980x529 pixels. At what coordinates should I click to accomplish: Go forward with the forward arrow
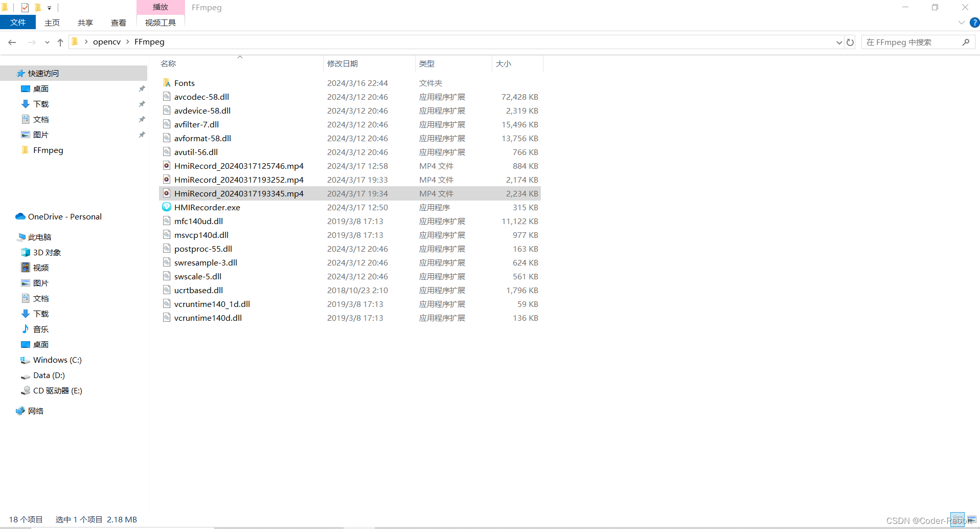(32, 42)
